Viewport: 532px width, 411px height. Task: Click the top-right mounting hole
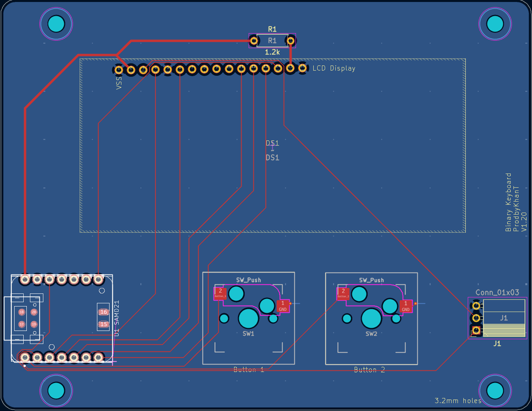point(495,24)
